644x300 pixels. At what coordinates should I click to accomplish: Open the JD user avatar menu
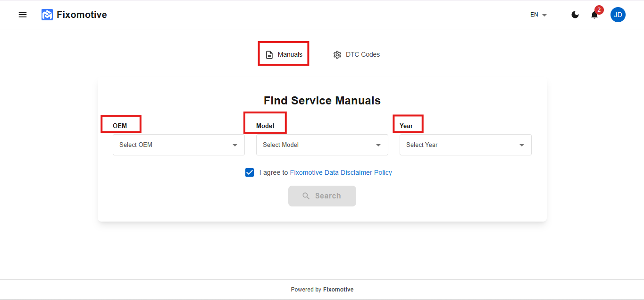coord(618,15)
